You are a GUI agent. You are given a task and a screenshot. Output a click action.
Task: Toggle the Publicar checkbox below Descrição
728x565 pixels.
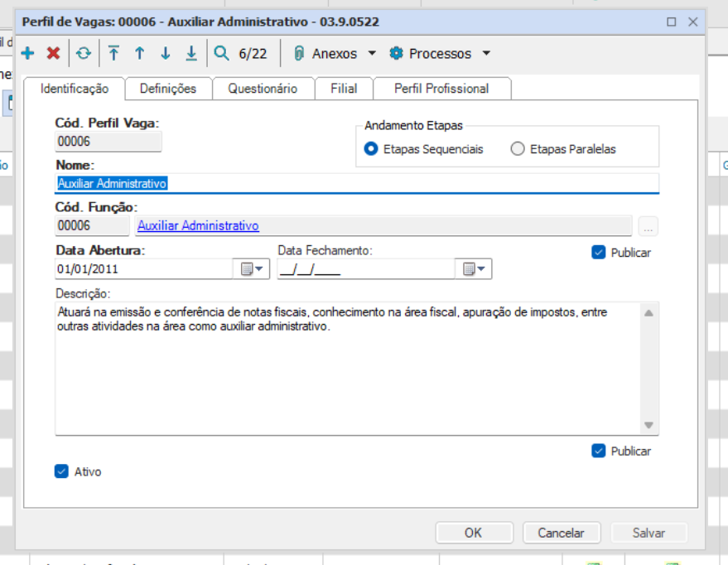(599, 451)
